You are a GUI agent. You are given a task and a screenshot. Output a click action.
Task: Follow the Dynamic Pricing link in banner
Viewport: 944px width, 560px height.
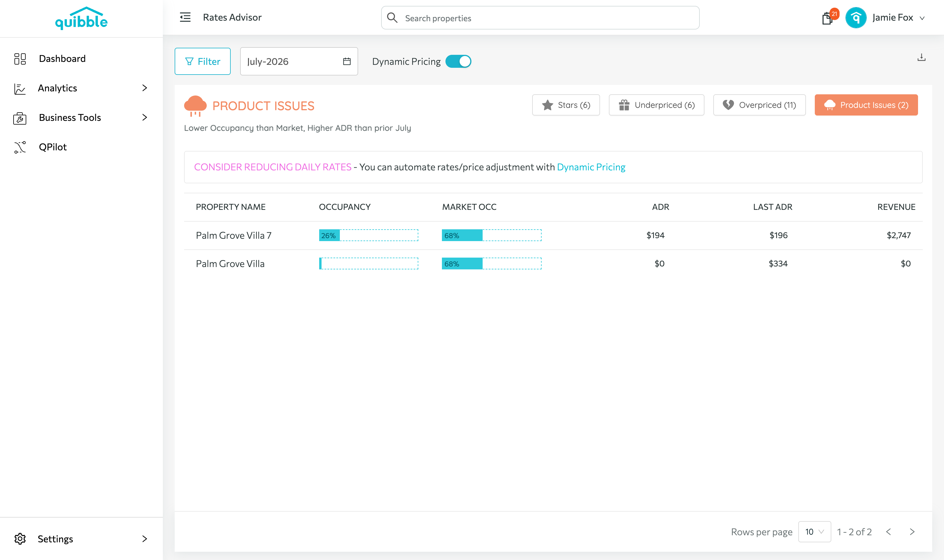[x=591, y=167]
